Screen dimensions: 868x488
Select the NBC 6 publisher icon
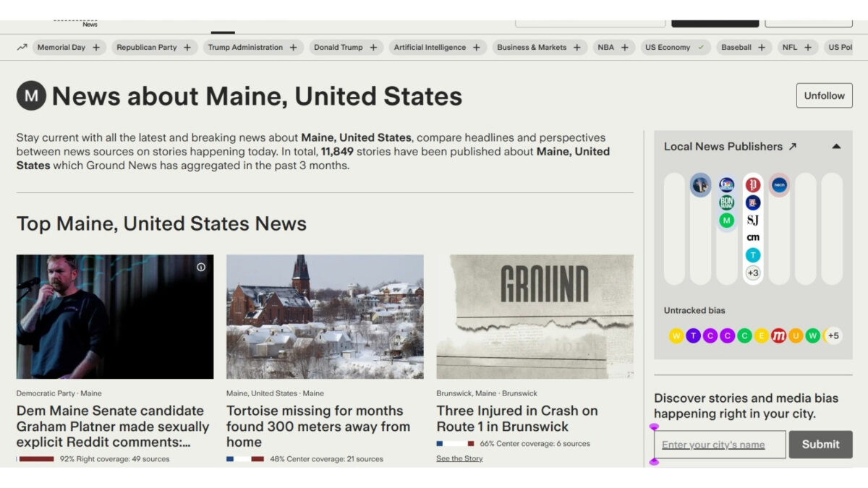click(x=727, y=185)
